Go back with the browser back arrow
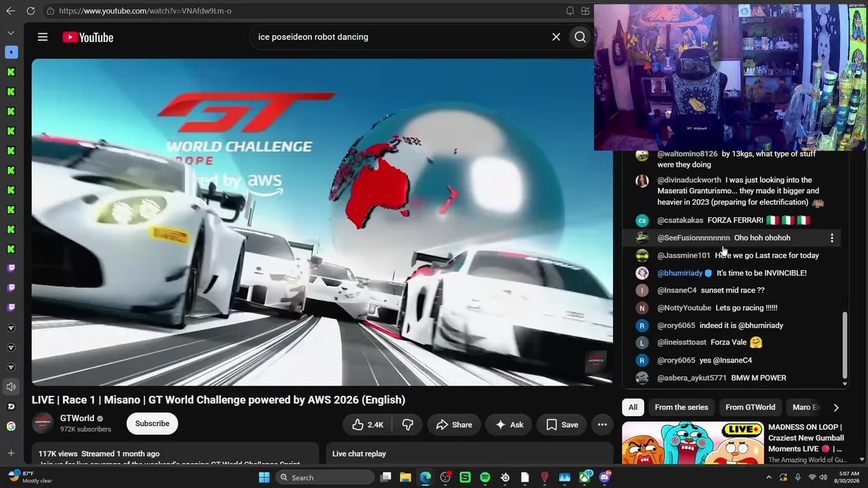This screenshot has height=488, width=868. pos(10,11)
